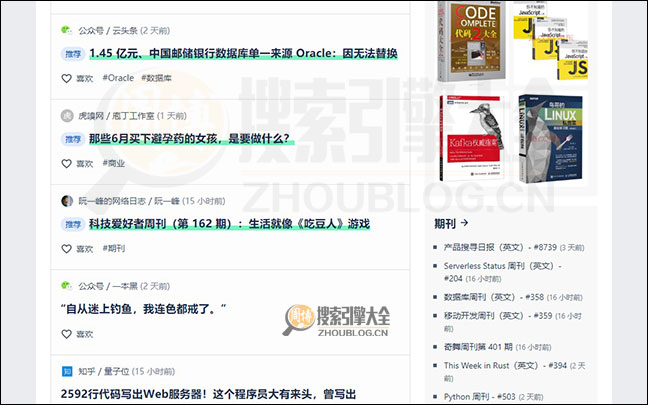Screen dimensions: 648x405
Task: Expand the 期刊 section heading arrow
Action: (464, 223)
